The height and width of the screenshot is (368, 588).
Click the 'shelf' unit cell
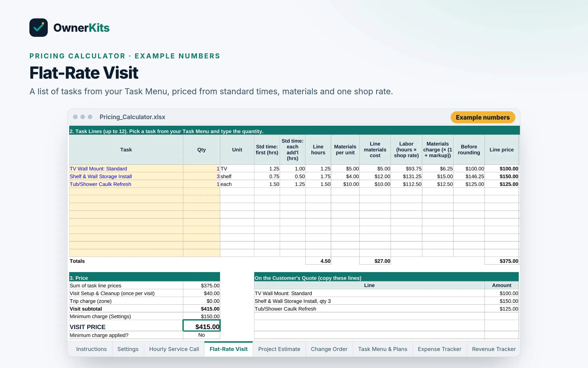pyautogui.click(x=237, y=176)
